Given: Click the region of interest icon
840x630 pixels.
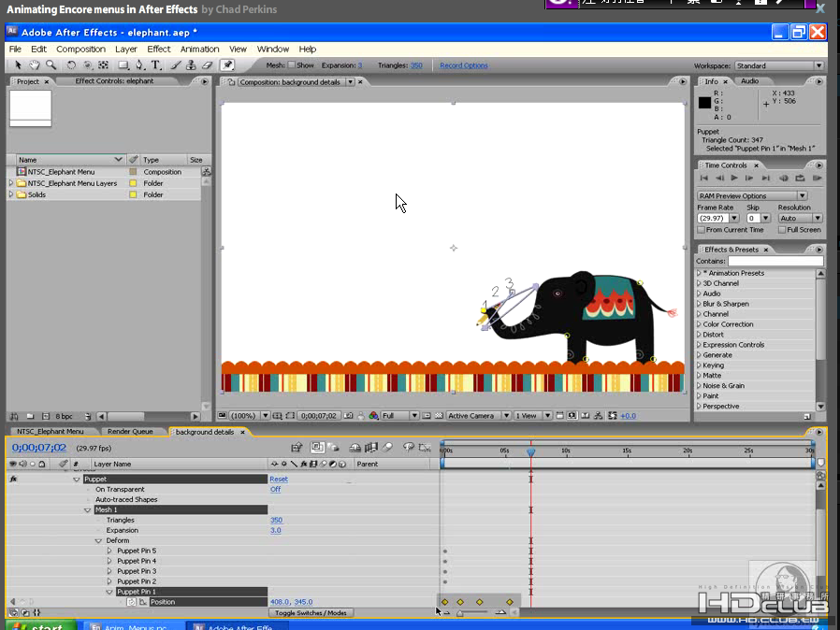Looking at the screenshot, I should [427, 415].
